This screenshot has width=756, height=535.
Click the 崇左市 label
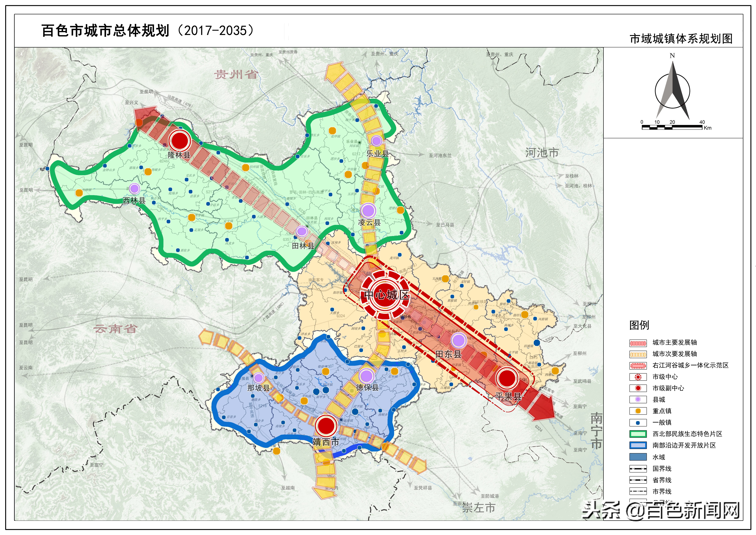(479, 508)
